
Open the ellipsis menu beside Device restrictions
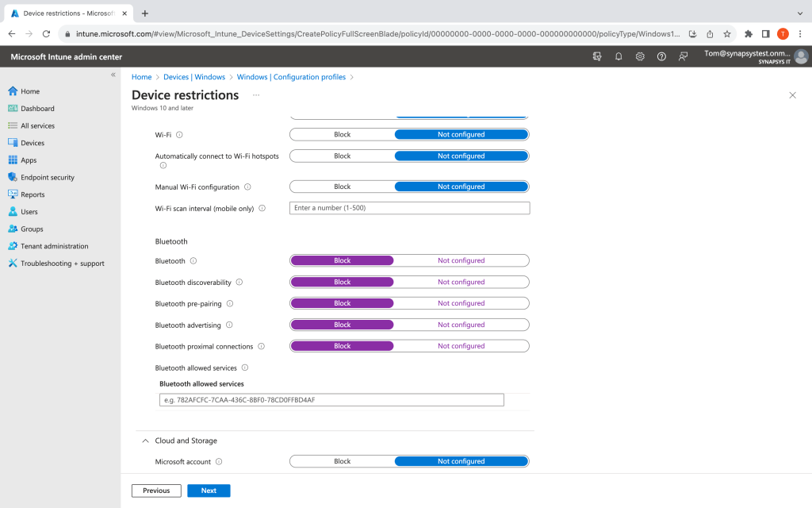(256, 95)
